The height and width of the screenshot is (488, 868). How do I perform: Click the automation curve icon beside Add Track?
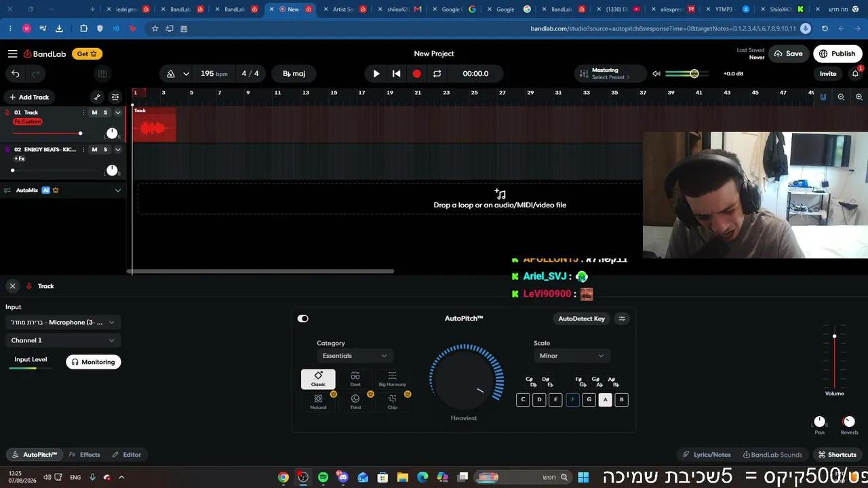[x=97, y=97]
